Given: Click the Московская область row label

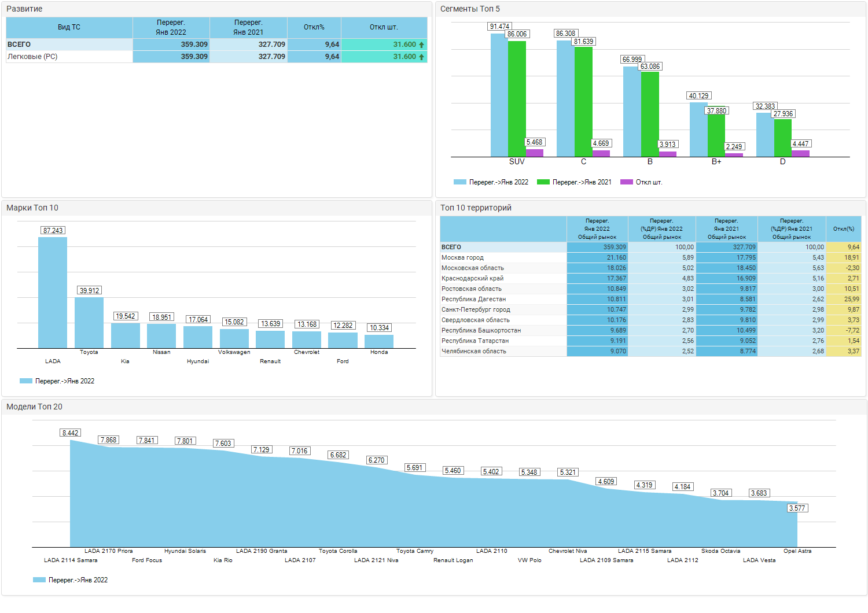Looking at the screenshot, I should coord(473,268).
